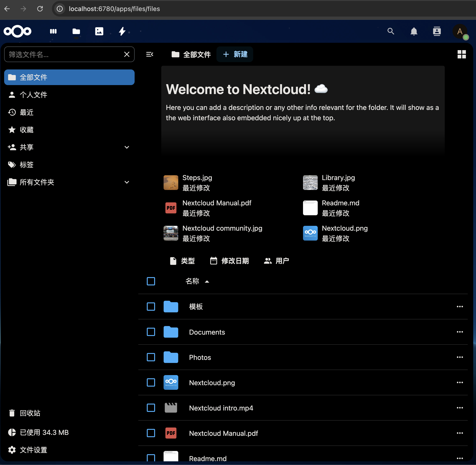The width and height of the screenshot is (476, 465).
Task: Open notifications bell icon
Action: pos(414,31)
